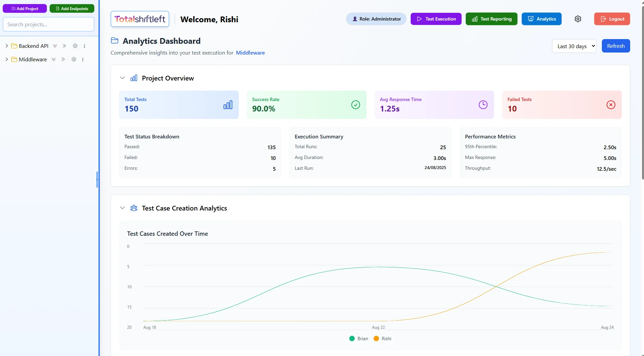Click Backend API double-chevron-right icon
This screenshot has width=644, height=356.
click(x=64, y=46)
